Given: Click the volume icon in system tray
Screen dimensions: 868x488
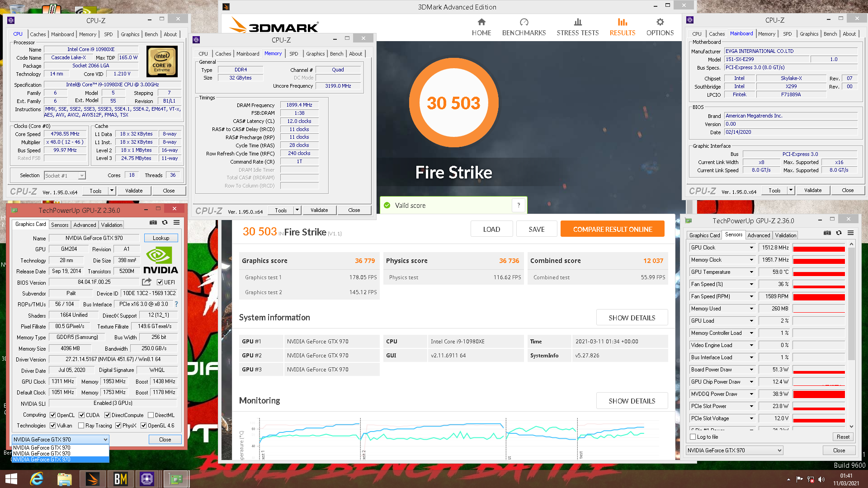Looking at the screenshot, I should (x=821, y=479).
